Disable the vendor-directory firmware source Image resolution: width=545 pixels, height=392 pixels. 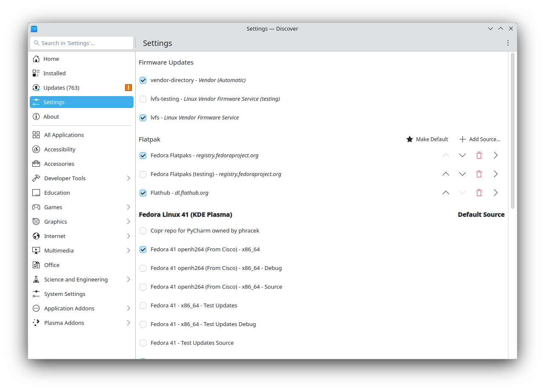coord(143,80)
